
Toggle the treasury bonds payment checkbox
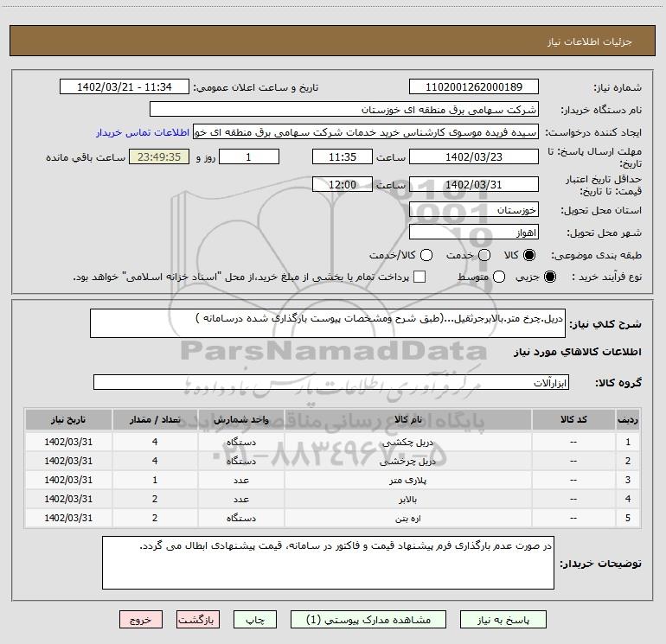(x=419, y=277)
